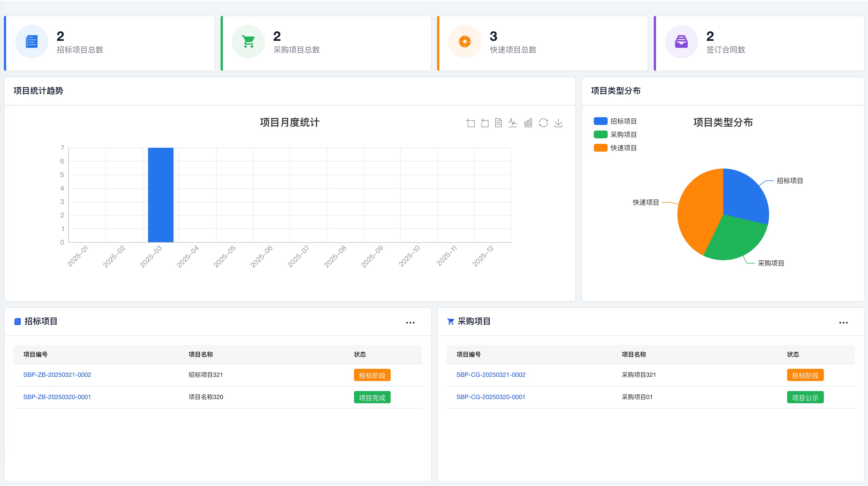The image size is (868, 486).
Task: Download chart as image icon
Action: 558,122
